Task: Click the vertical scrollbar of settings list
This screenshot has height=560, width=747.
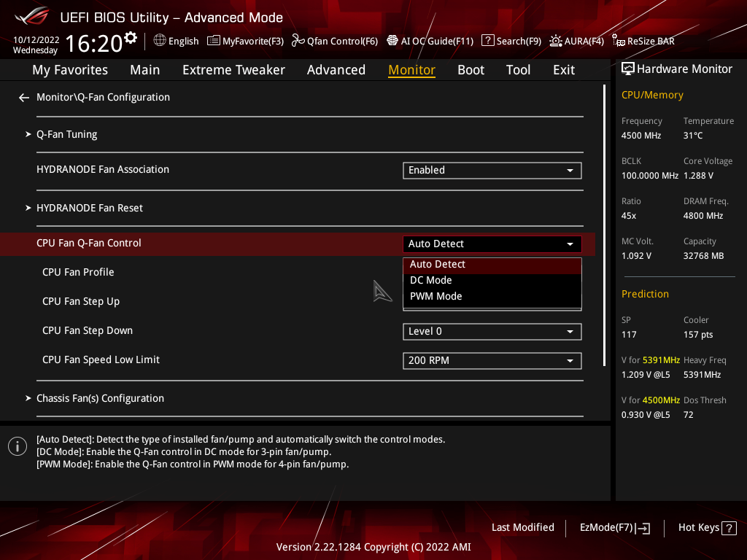Action: point(604,225)
